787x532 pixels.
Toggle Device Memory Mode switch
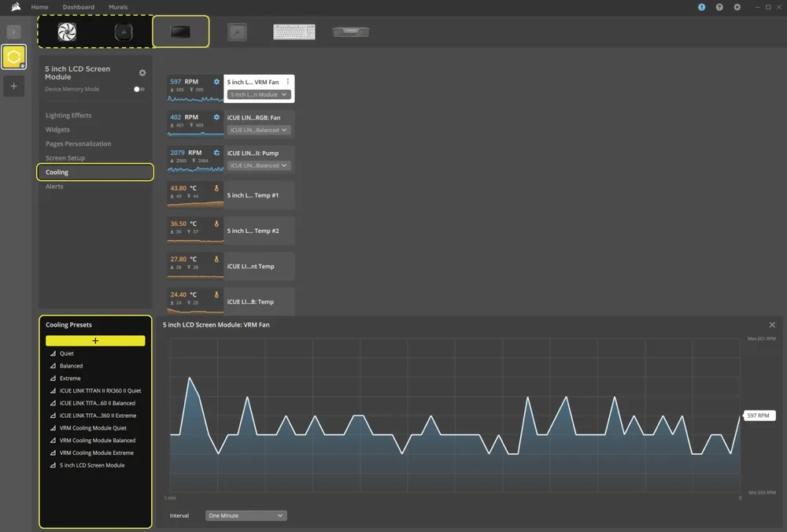coord(139,90)
